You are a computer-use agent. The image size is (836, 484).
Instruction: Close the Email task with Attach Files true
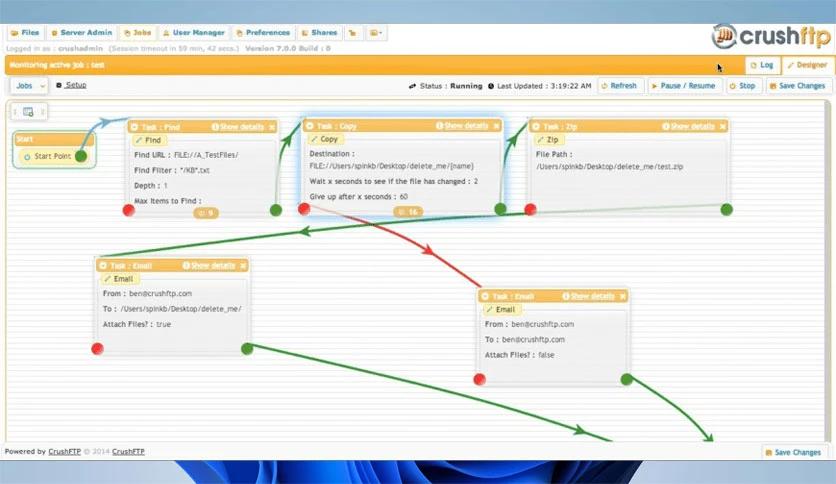click(243, 266)
